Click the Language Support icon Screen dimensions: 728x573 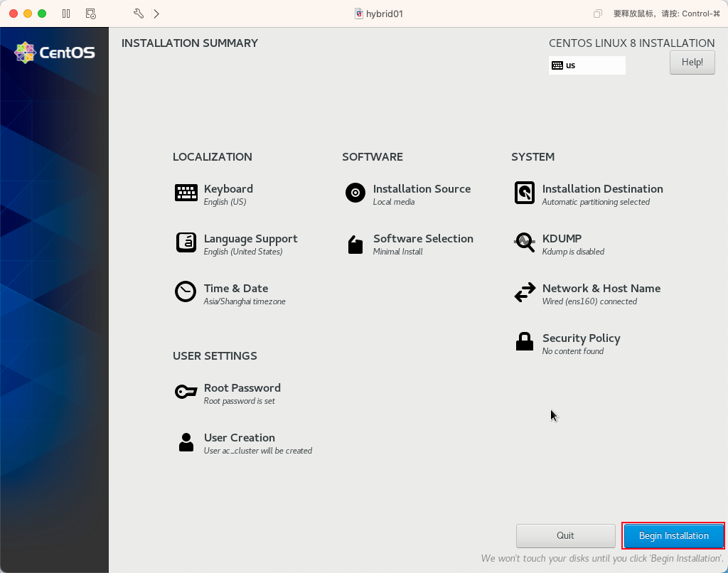(x=186, y=242)
